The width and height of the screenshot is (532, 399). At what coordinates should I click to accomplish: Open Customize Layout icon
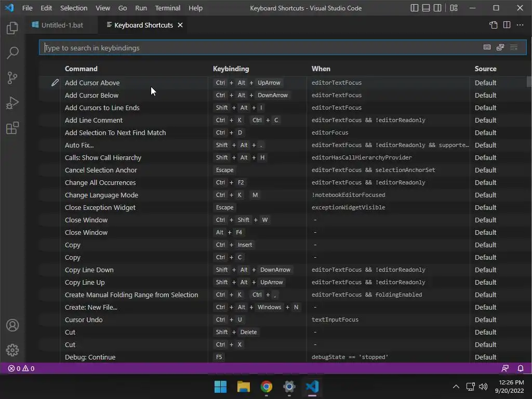point(454,8)
